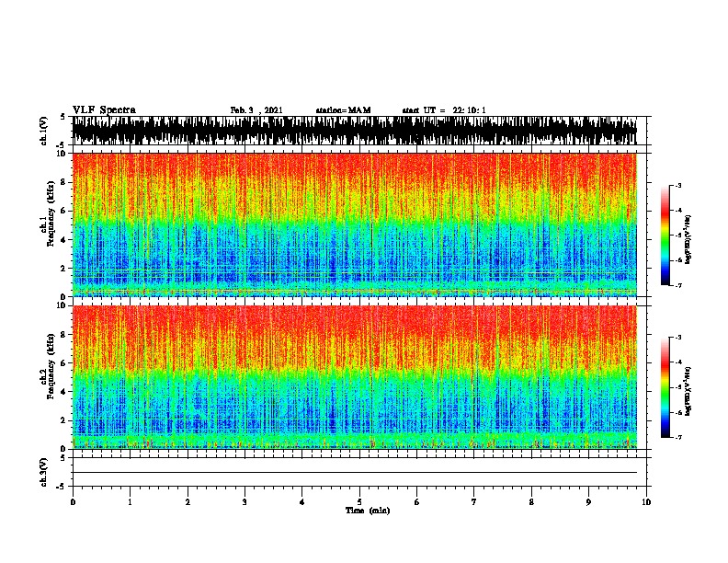
Task: Select the start UT 22:10:1 text
Action: point(444,110)
